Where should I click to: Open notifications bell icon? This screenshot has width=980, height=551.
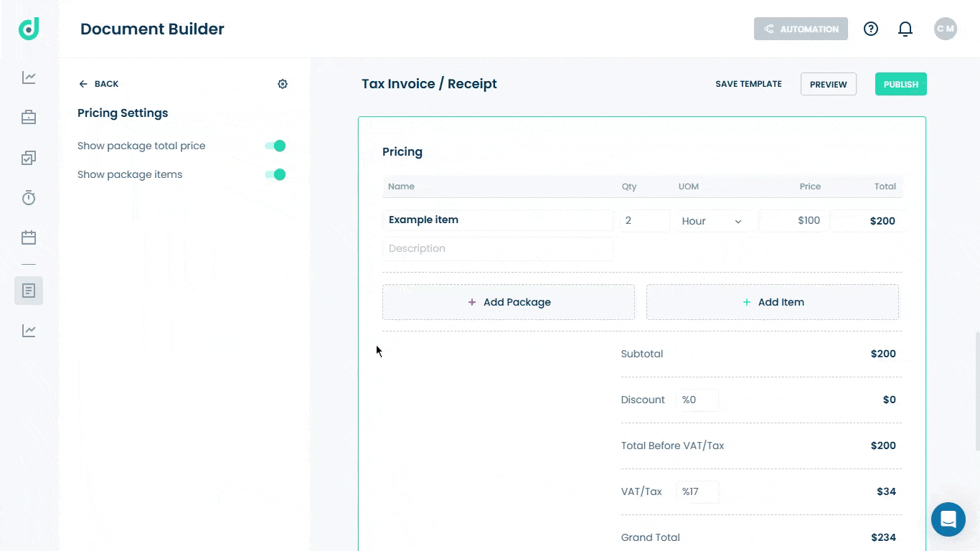pyautogui.click(x=905, y=29)
